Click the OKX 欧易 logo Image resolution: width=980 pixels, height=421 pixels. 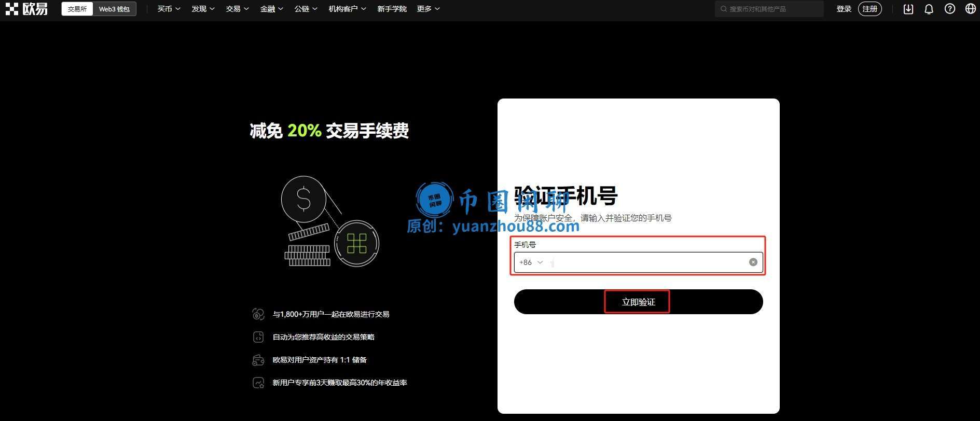coord(26,9)
